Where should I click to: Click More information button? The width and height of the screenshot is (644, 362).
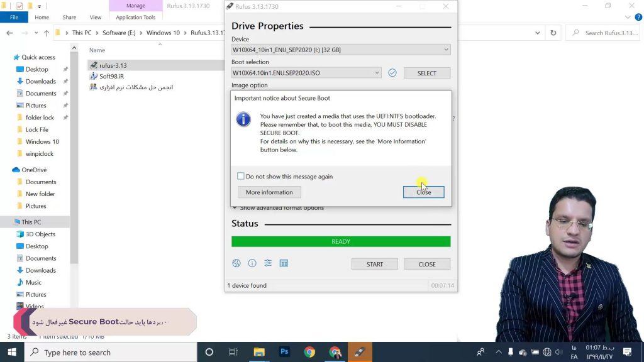pos(269,192)
